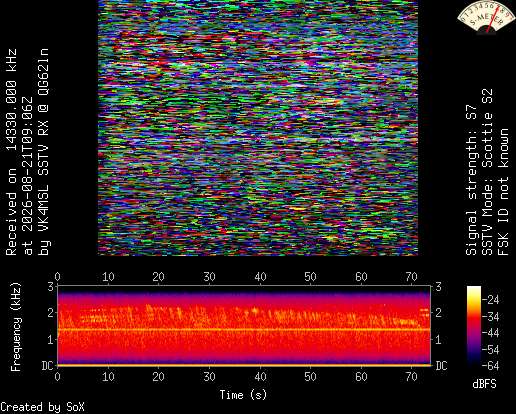Click the red S-Meter needle

tap(494, 19)
